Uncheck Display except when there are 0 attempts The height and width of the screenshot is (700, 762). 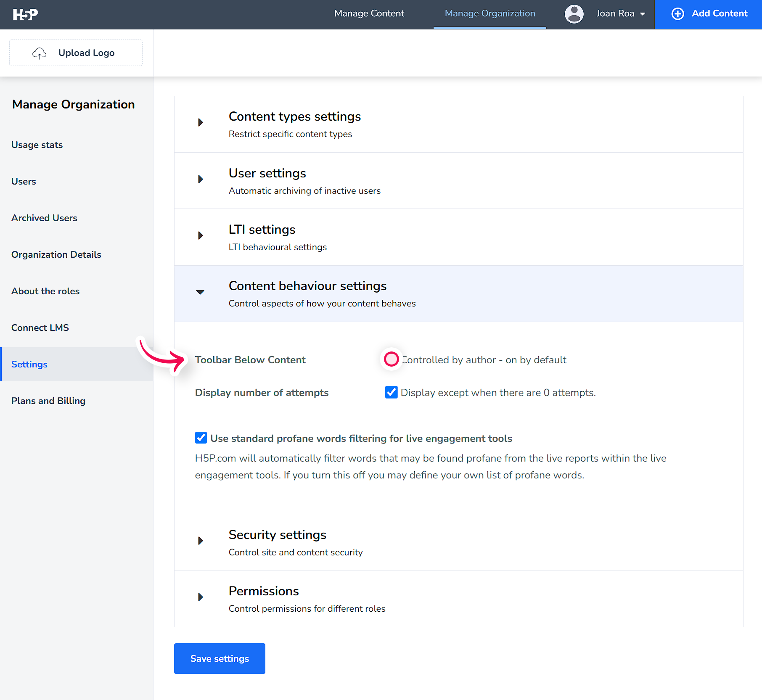coord(391,392)
